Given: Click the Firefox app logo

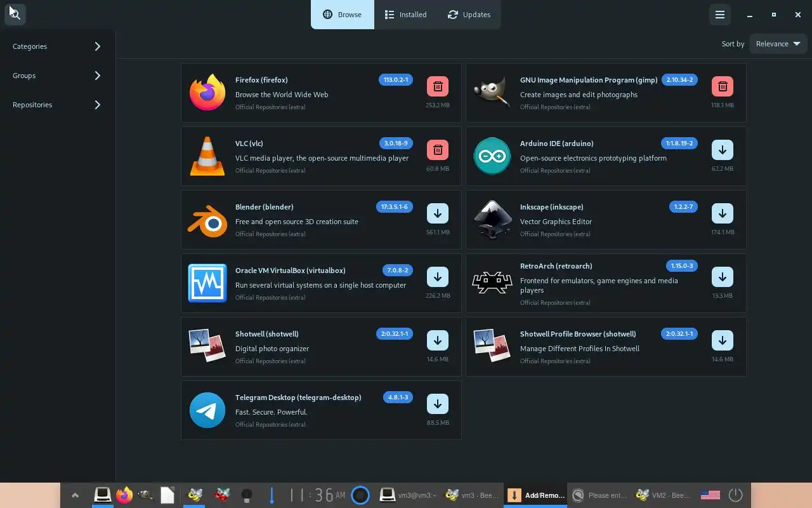Looking at the screenshot, I should pos(207,93).
